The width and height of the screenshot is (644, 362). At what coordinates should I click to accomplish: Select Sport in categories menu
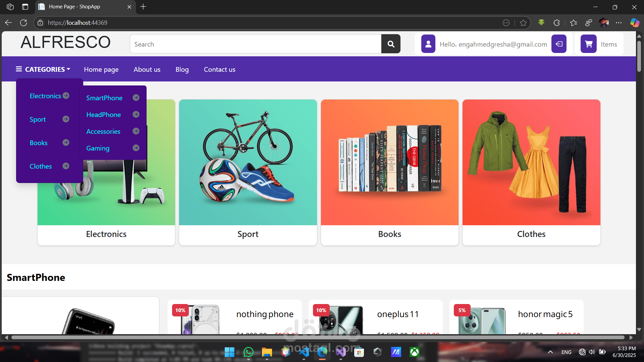pos(38,119)
